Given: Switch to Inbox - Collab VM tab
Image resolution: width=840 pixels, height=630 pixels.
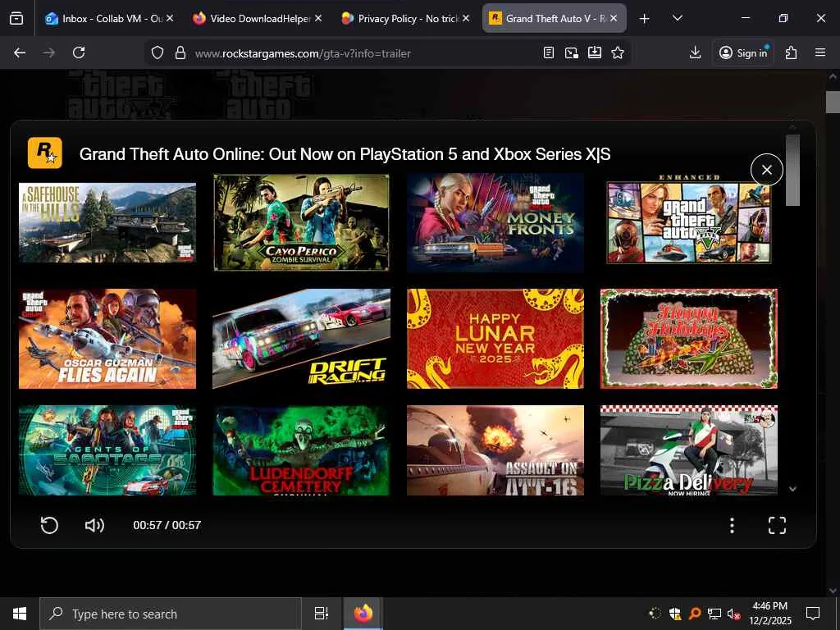Looking at the screenshot, I should click(104, 19).
